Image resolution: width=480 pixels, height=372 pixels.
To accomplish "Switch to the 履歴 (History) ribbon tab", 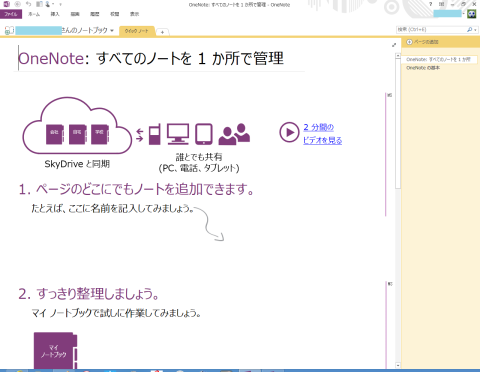I will point(95,14).
